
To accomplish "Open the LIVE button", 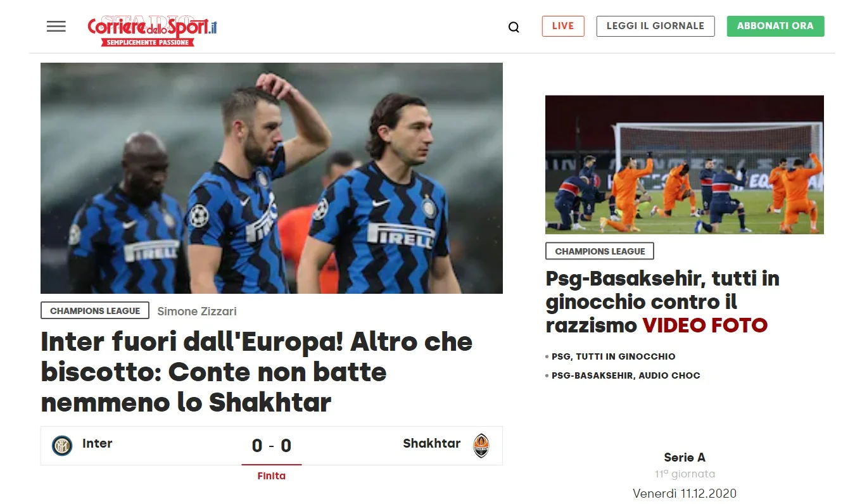I will pos(563,26).
